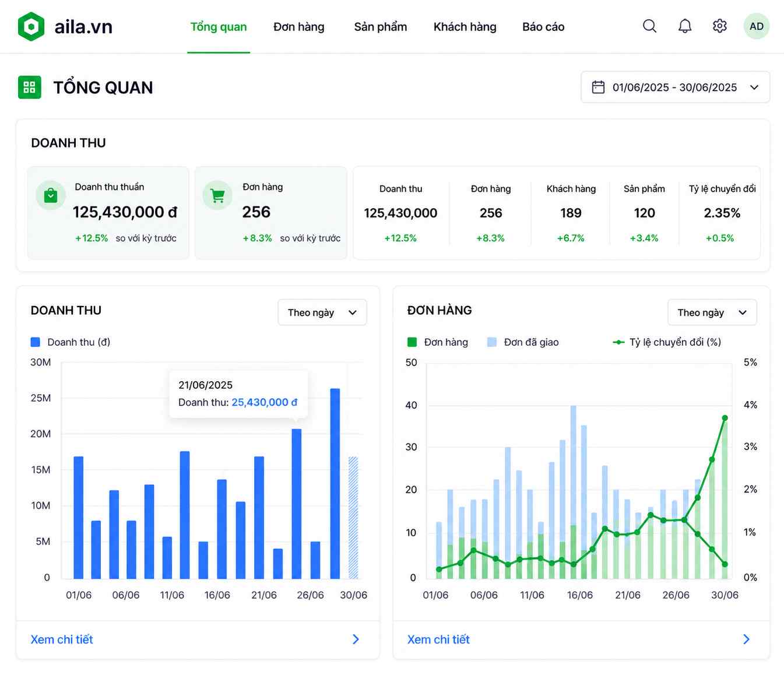The width and height of the screenshot is (784, 682).
Task: Toggle the Đơn đã giao legend series
Action: pos(523,342)
